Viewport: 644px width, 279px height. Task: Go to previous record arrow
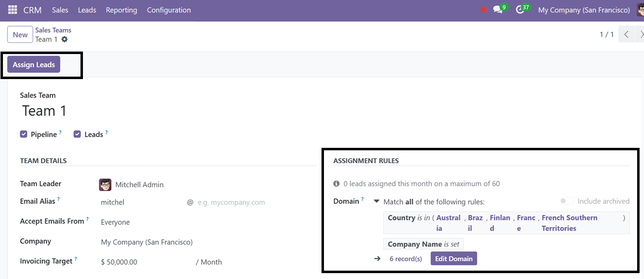(626, 34)
